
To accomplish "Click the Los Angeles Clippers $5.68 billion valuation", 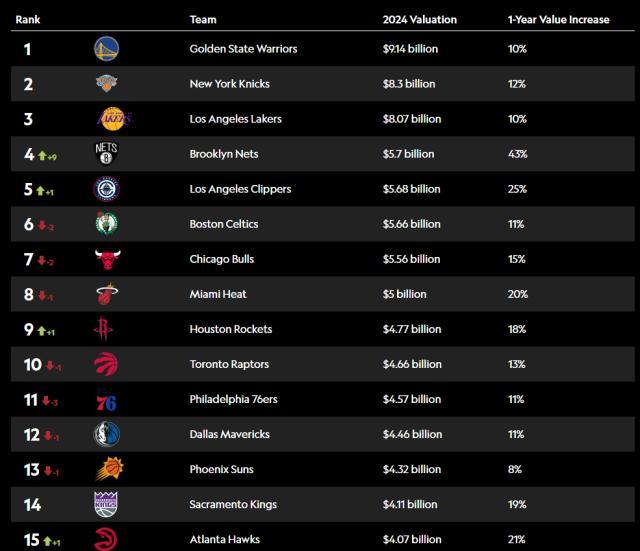I will click(411, 189).
